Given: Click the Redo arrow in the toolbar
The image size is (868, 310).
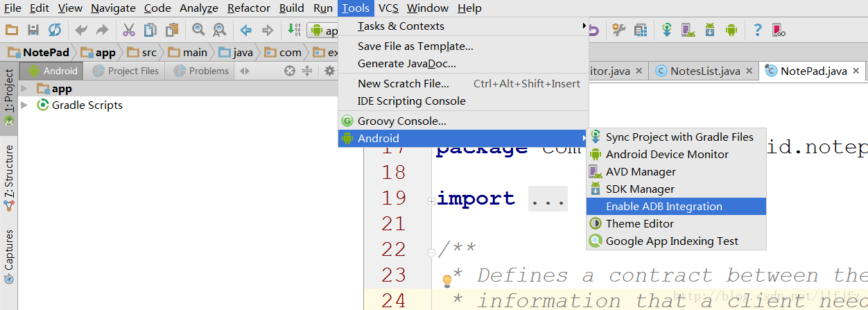Looking at the screenshot, I should coord(102,30).
